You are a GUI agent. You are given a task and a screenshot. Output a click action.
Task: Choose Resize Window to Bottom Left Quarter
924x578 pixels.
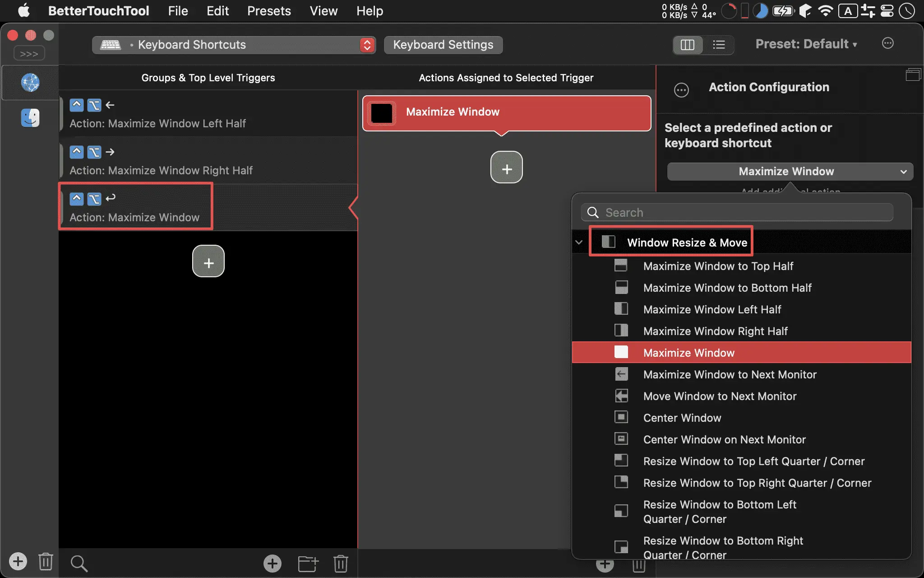(x=742, y=512)
